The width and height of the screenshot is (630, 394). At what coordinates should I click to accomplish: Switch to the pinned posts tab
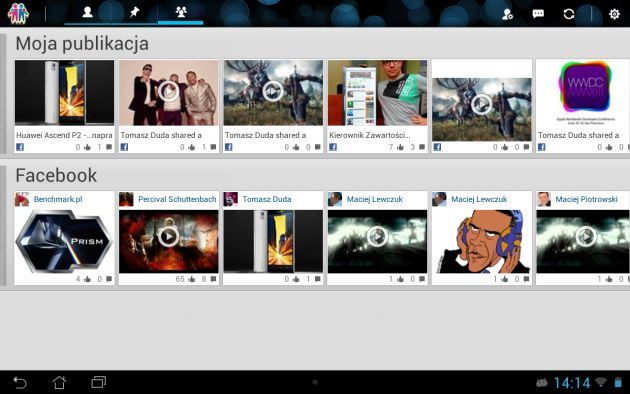tap(135, 12)
